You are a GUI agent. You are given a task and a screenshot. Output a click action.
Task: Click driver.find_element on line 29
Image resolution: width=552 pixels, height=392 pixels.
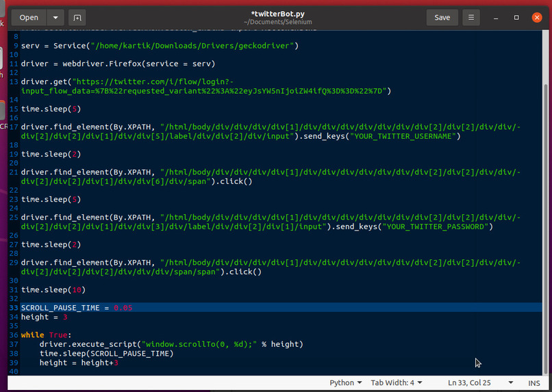coord(65,263)
